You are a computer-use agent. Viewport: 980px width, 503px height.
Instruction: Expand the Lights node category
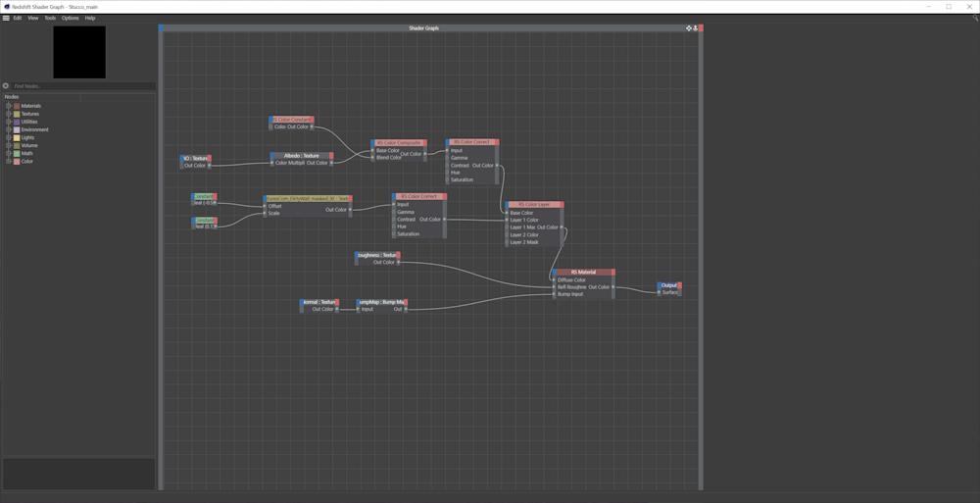click(9, 137)
